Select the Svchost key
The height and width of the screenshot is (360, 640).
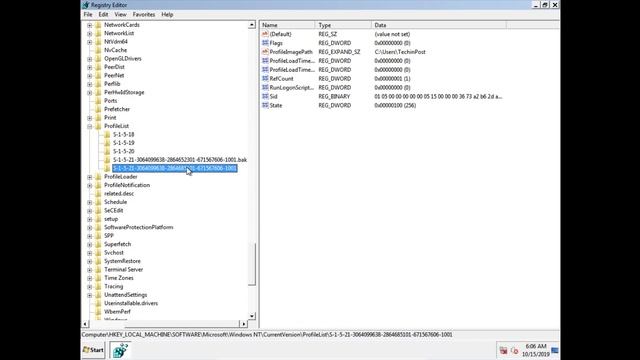[113, 253]
